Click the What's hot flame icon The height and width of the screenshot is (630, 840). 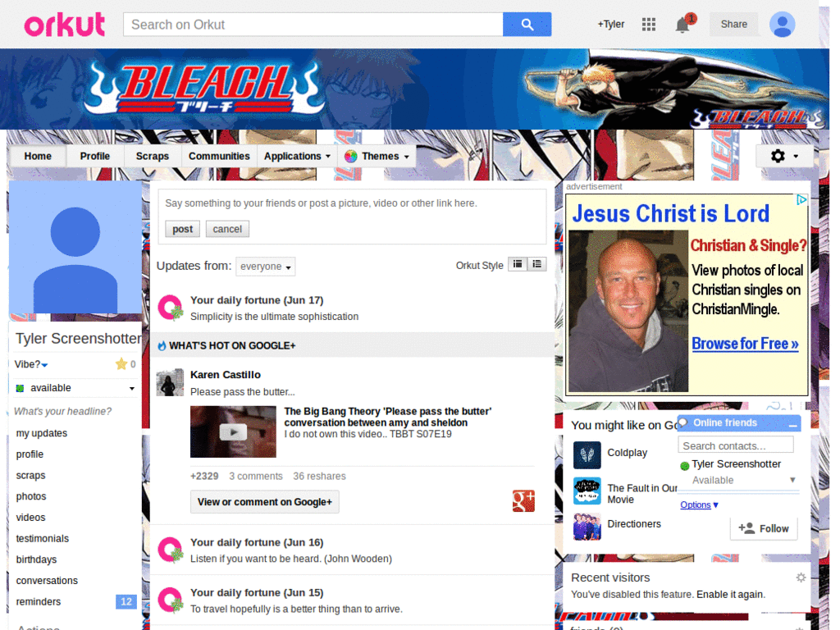click(162, 345)
